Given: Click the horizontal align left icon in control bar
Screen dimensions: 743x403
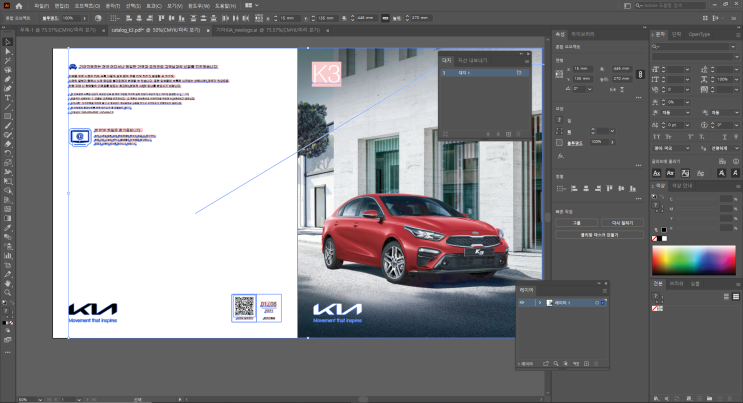Looking at the screenshot, I should [128, 18].
